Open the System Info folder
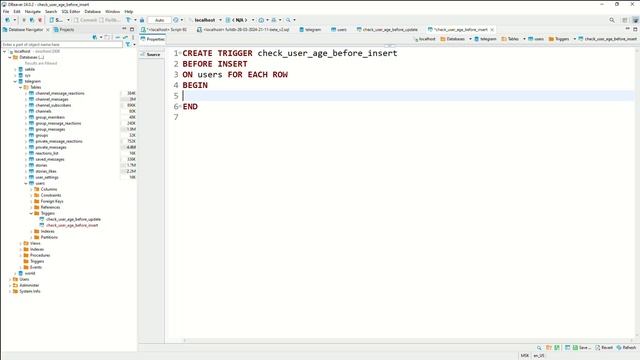Viewport: 640px width, 360px height. tap(29, 291)
